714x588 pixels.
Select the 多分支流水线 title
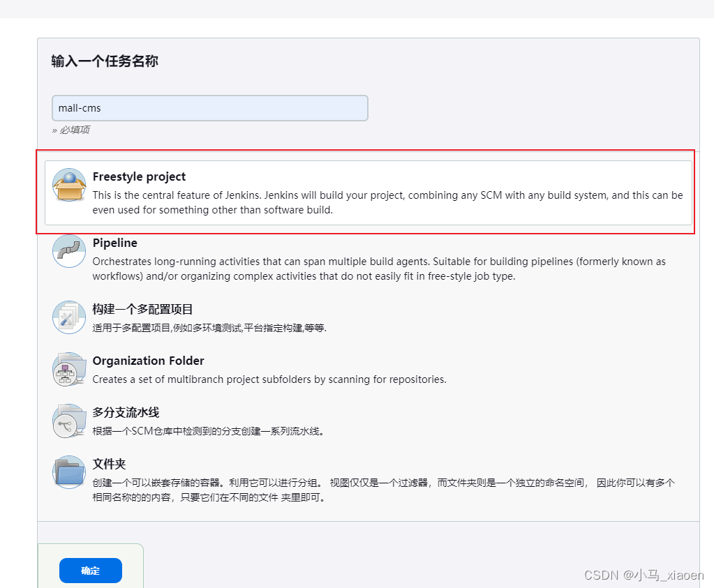[126, 413]
